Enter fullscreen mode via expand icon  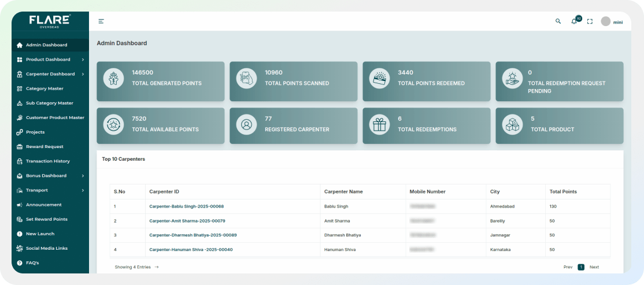590,21
